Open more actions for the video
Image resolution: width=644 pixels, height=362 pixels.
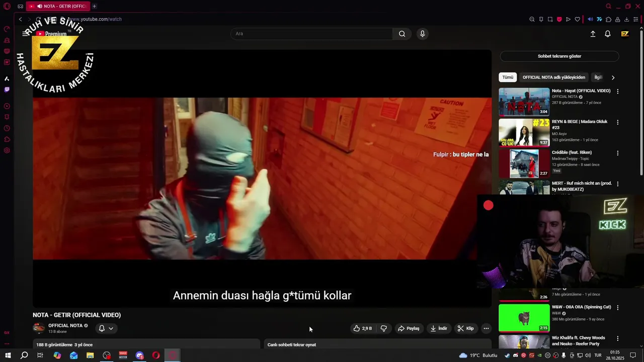(486, 328)
